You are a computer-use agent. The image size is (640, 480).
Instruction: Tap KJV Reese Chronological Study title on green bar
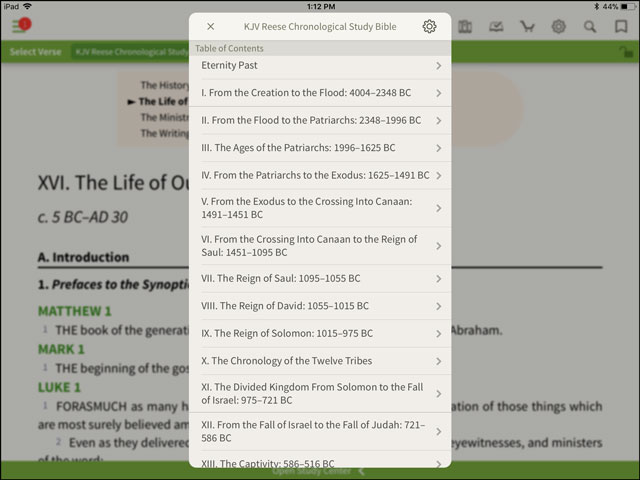pyautogui.click(x=130, y=52)
